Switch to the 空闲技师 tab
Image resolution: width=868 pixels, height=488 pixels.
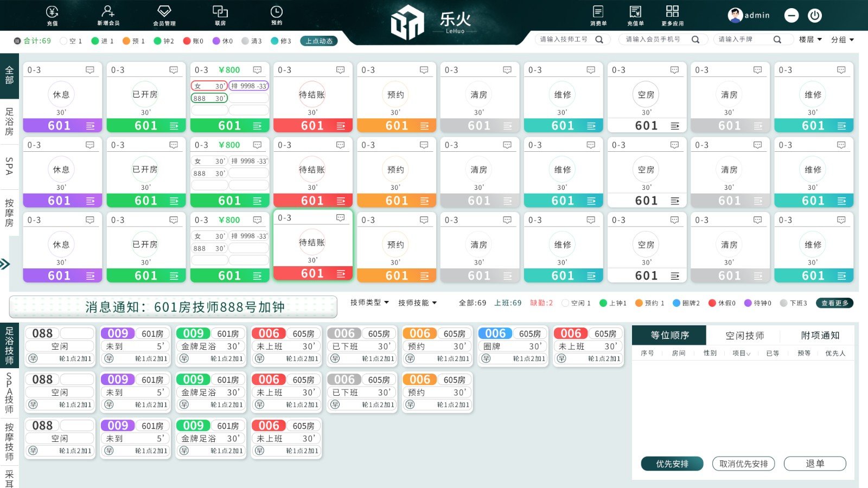point(744,335)
